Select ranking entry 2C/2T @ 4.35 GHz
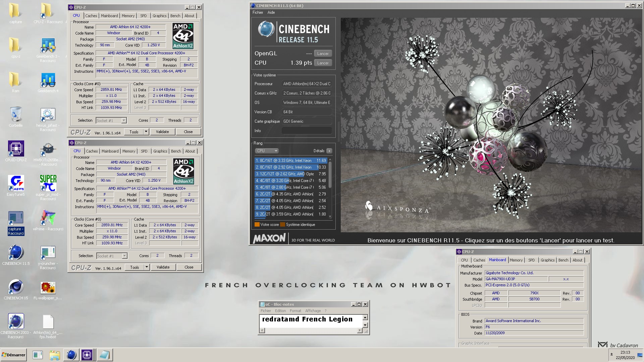 click(290, 194)
